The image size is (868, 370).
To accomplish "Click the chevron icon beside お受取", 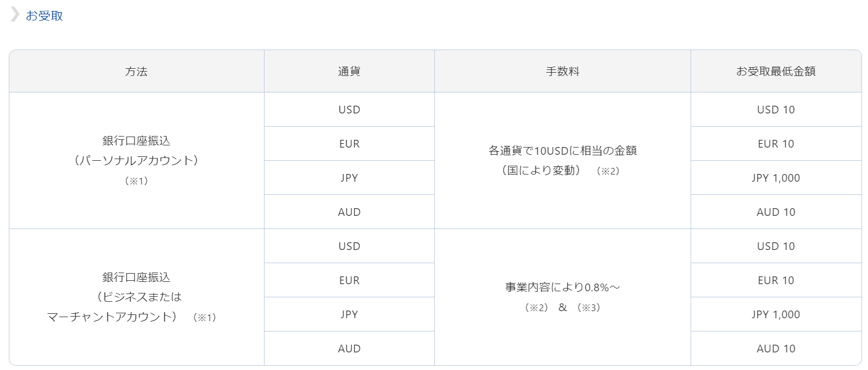I will (14, 15).
